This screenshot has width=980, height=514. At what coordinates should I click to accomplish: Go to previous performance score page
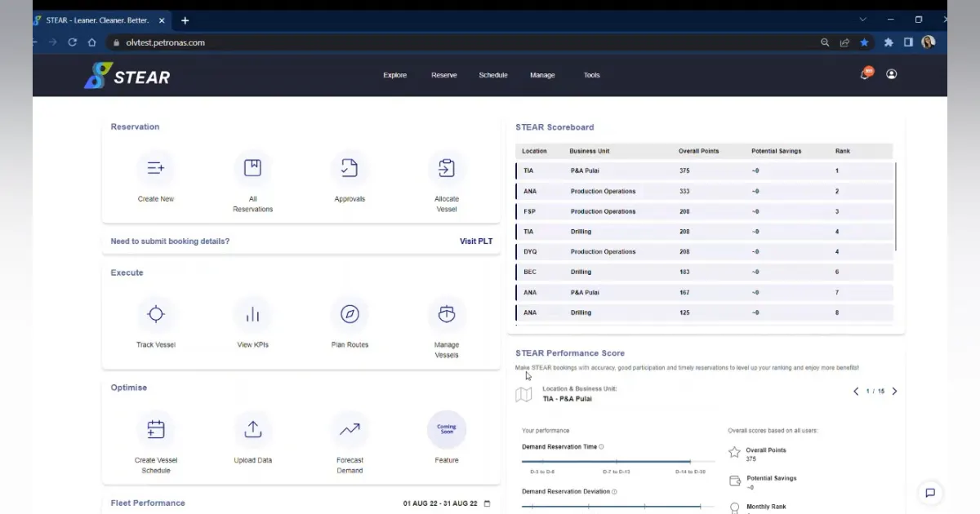coord(856,392)
